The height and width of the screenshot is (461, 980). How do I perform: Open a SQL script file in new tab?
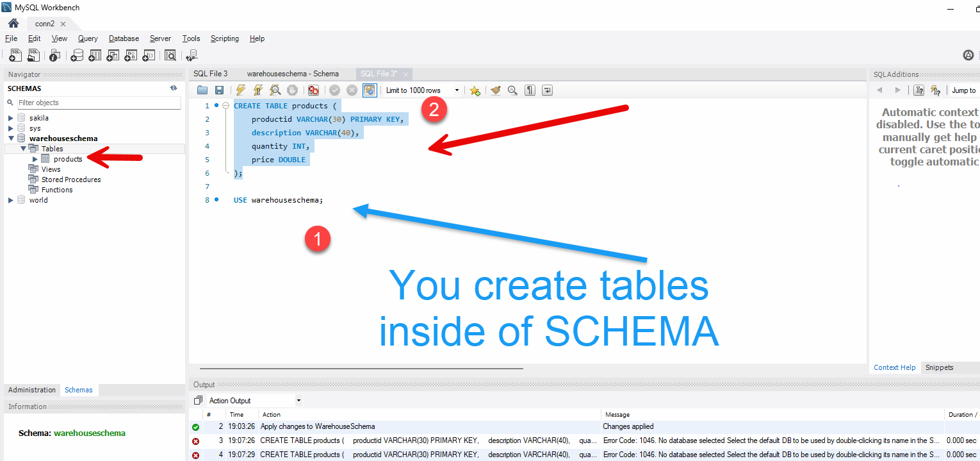click(x=33, y=55)
